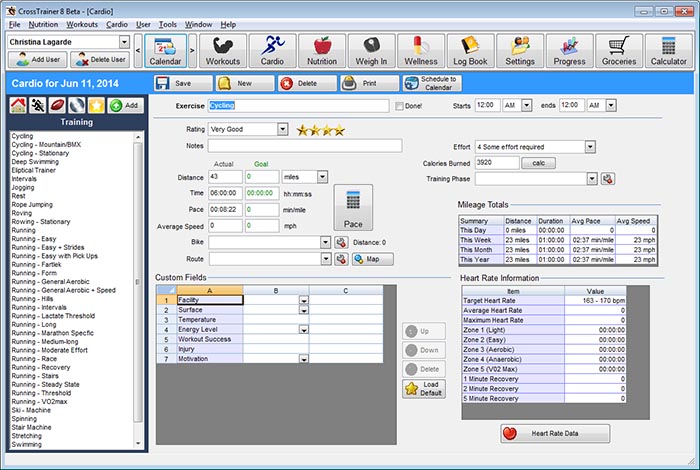The height and width of the screenshot is (470, 700).
Task: Click the Notes input field
Action: pos(305,146)
